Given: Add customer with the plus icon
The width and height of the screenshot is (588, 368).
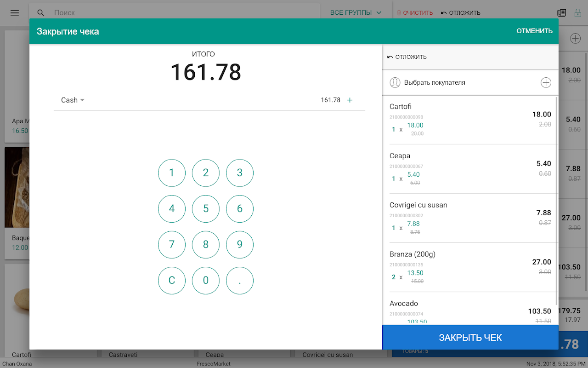Looking at the screenshot, I should click(x=546, y=83).
